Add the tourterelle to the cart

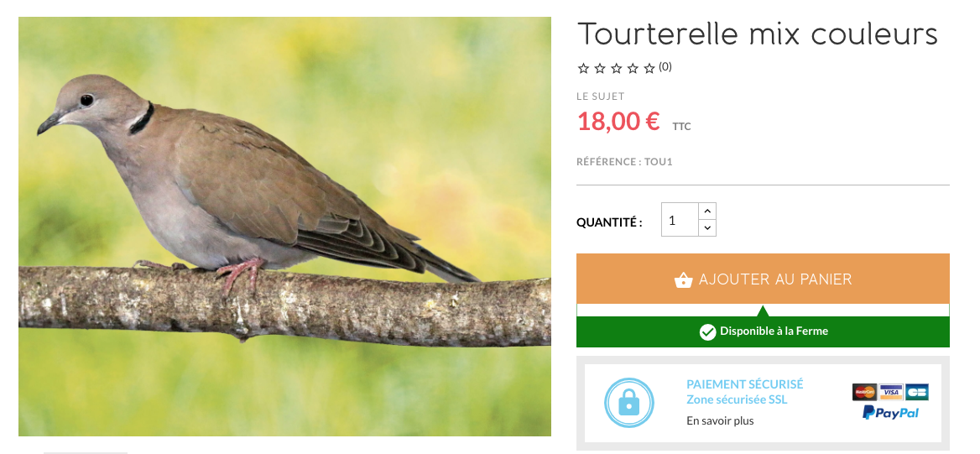point(763,279)
